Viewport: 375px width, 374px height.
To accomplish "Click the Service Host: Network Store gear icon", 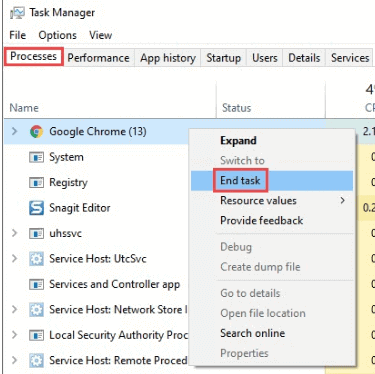I will coord(36,310).
